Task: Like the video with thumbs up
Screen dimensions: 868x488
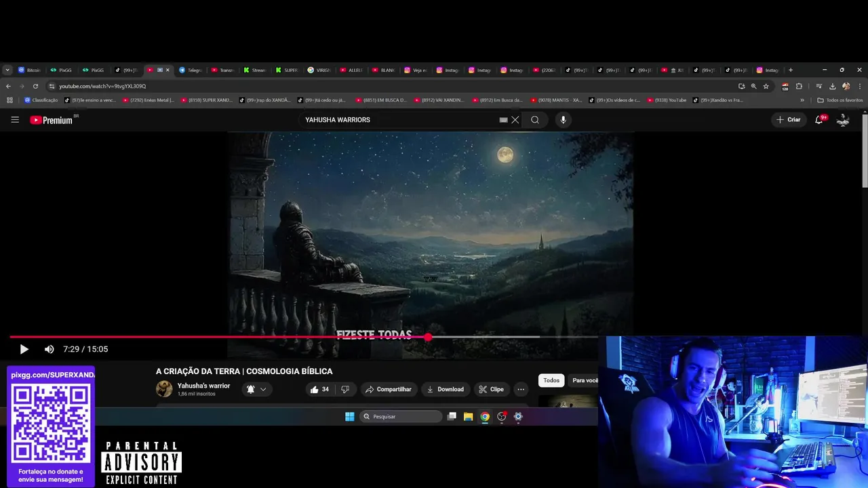Action: [319, 389]
